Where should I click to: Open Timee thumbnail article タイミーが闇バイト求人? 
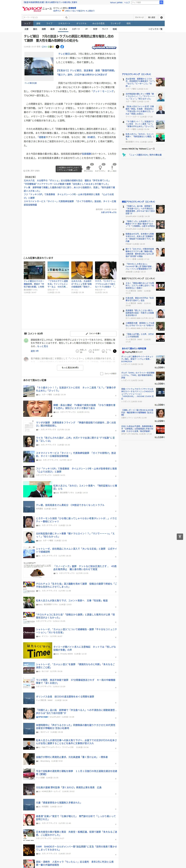tap(84, 648)
